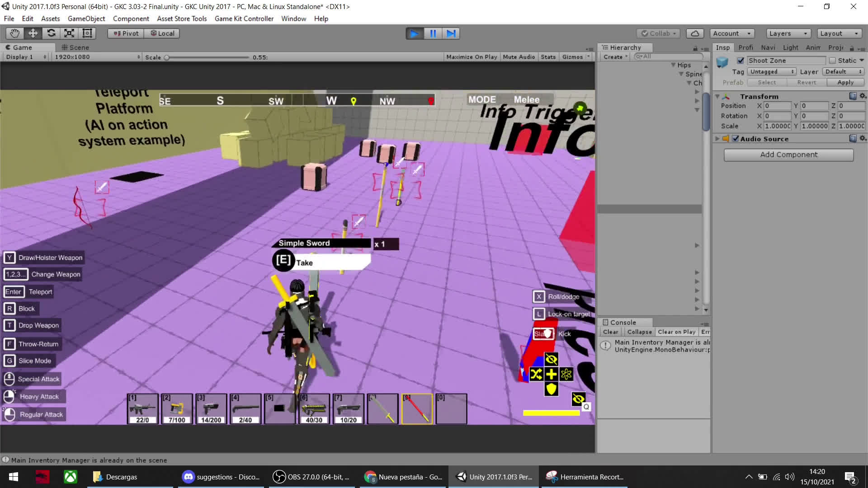Select the Scale tool

click(x=69, y=33)
